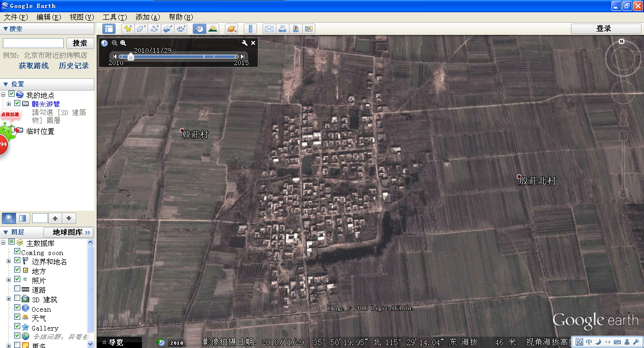Open the 文件(F) menu
This screenshot has height=348, width=644.
tap(16, 17)
